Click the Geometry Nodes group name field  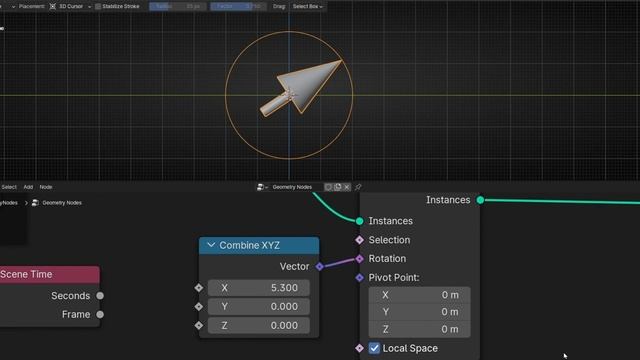[x=296, y=187]
